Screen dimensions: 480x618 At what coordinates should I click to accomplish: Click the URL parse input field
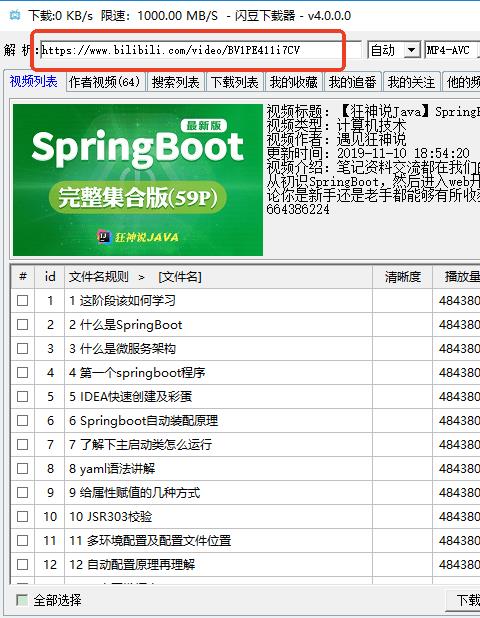(x=200, y=50)
